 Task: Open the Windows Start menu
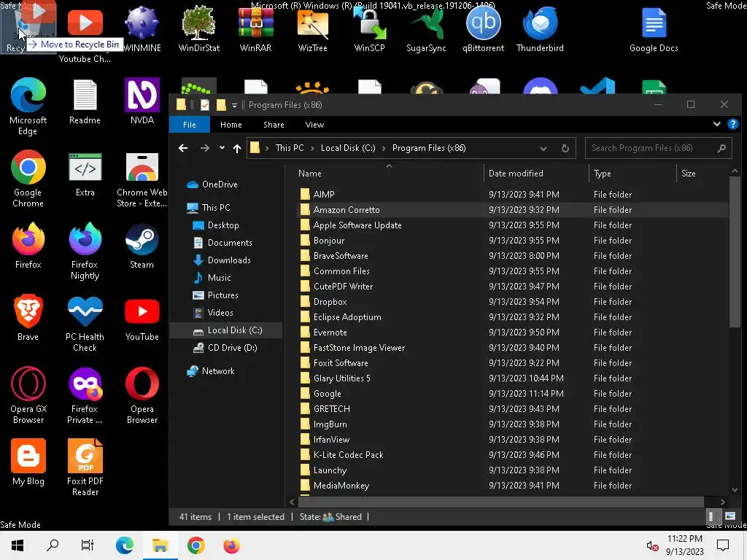pyautogui.click(x=18, y=545)
